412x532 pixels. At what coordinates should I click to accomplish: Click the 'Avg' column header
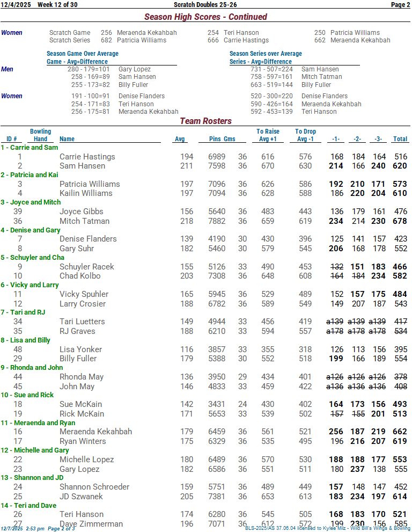click(x=180, y=139)
